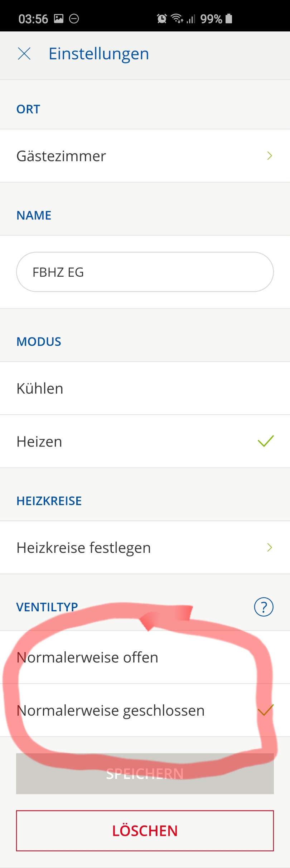
Task: Tap the do-not-disturb status icon
Action: pyautogui.click(x=74, y=19)
